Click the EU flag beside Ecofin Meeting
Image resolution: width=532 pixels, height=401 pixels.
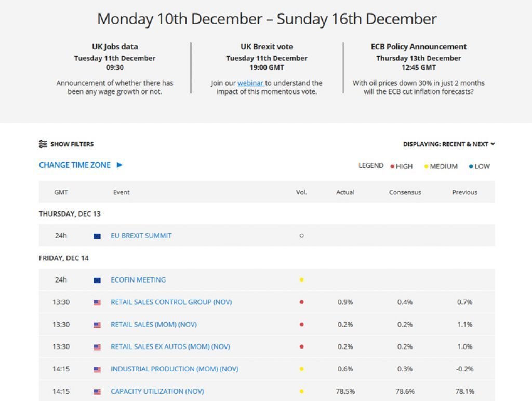[97, 280]
